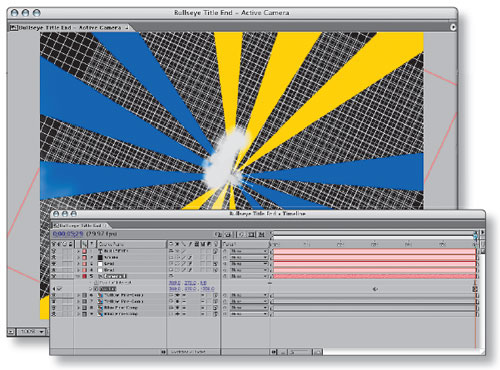Click the red label swatch of layer 5

pos(85,276)
